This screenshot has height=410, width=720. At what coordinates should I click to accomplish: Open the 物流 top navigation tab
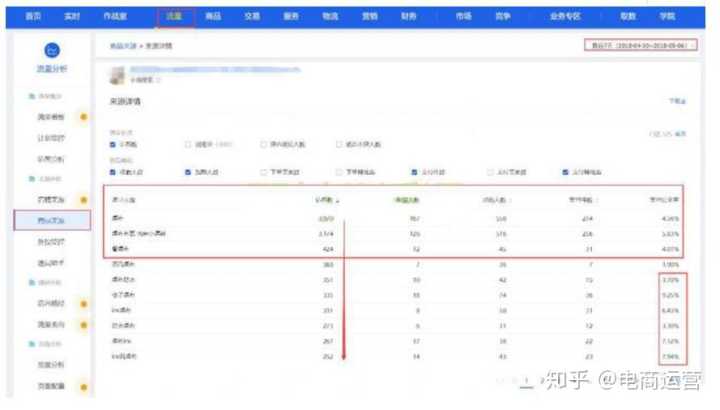point(330,16)
